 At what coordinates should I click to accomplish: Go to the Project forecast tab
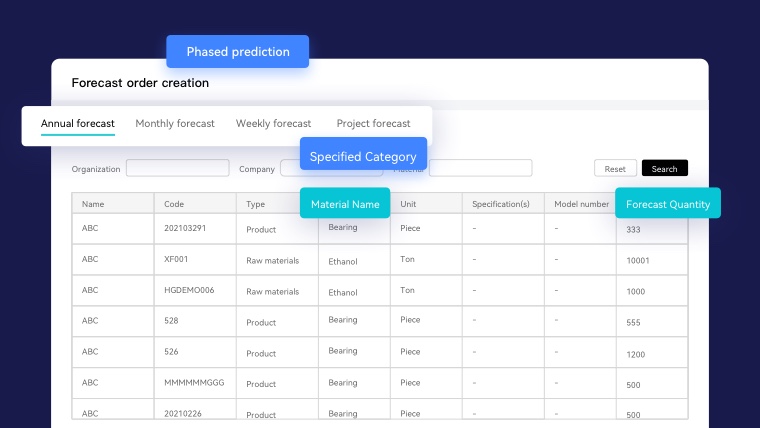click(x=373, y=124)
